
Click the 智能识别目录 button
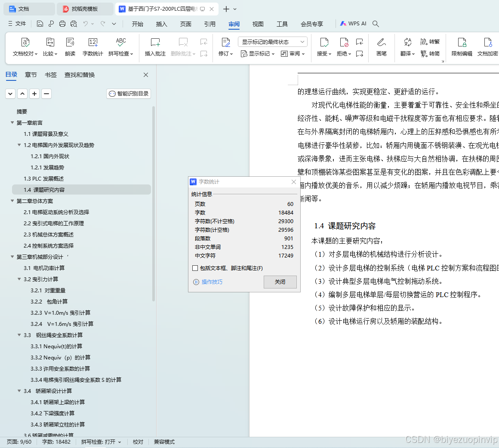pos(129,94)
